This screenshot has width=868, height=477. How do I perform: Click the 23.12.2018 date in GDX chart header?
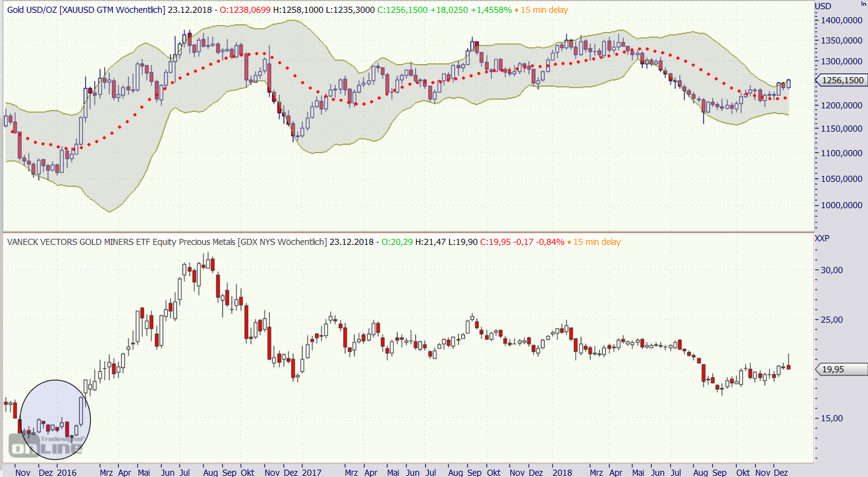tap(352, 242)
